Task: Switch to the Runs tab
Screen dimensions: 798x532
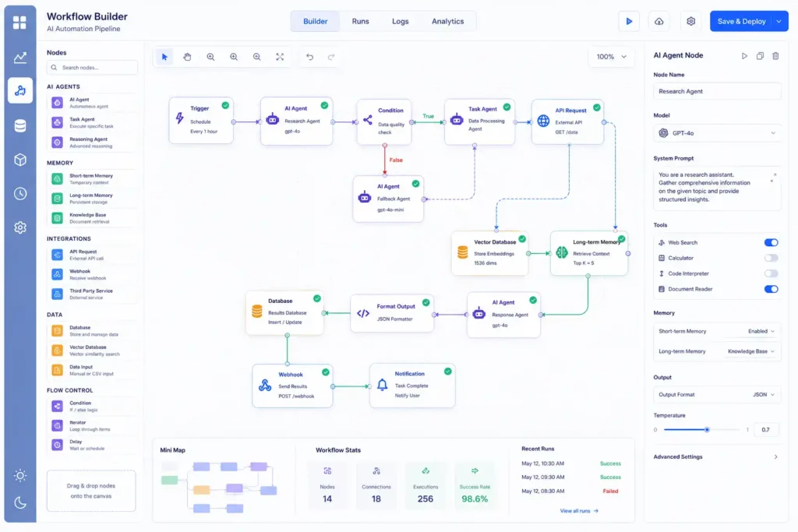Action: click(360, 21)
